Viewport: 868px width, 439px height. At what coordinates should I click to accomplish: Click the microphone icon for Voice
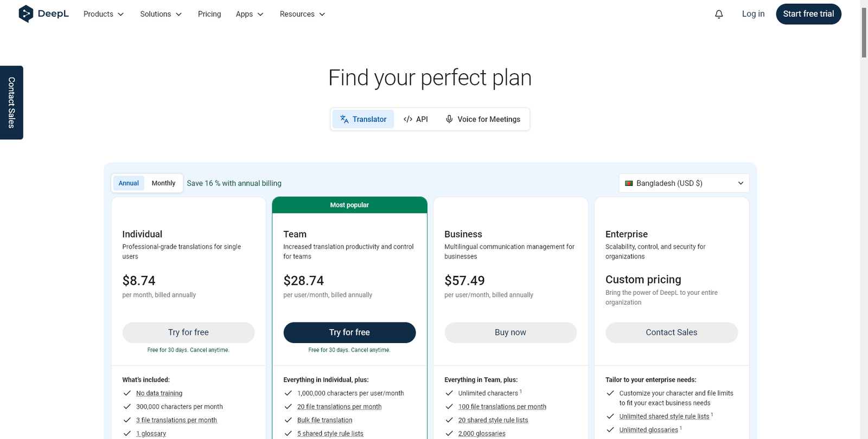click(449, 119)
